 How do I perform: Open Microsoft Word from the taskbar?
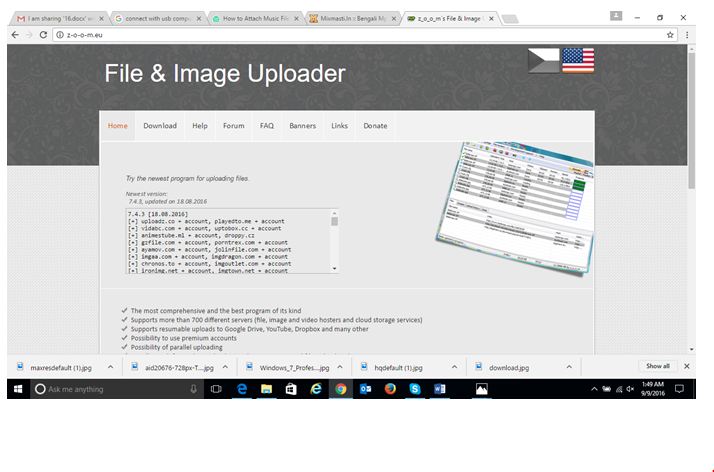(439, 389)
